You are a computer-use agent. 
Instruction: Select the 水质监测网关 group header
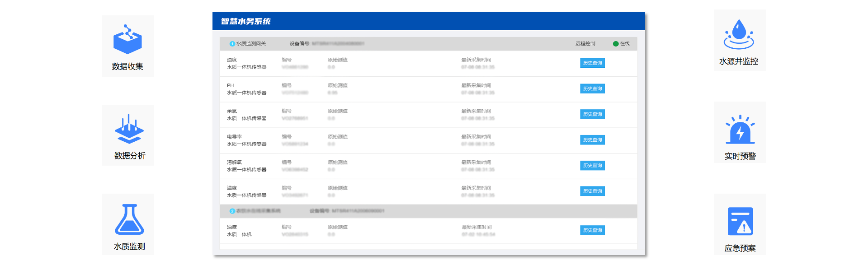251,44
